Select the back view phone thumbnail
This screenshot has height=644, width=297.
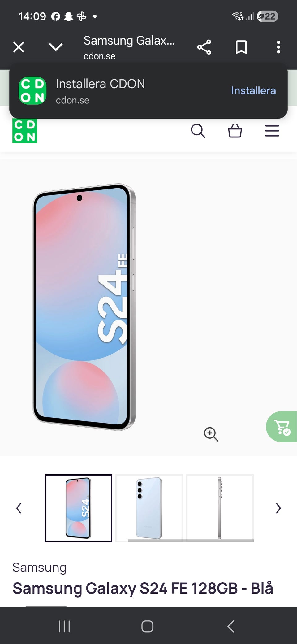149,508
